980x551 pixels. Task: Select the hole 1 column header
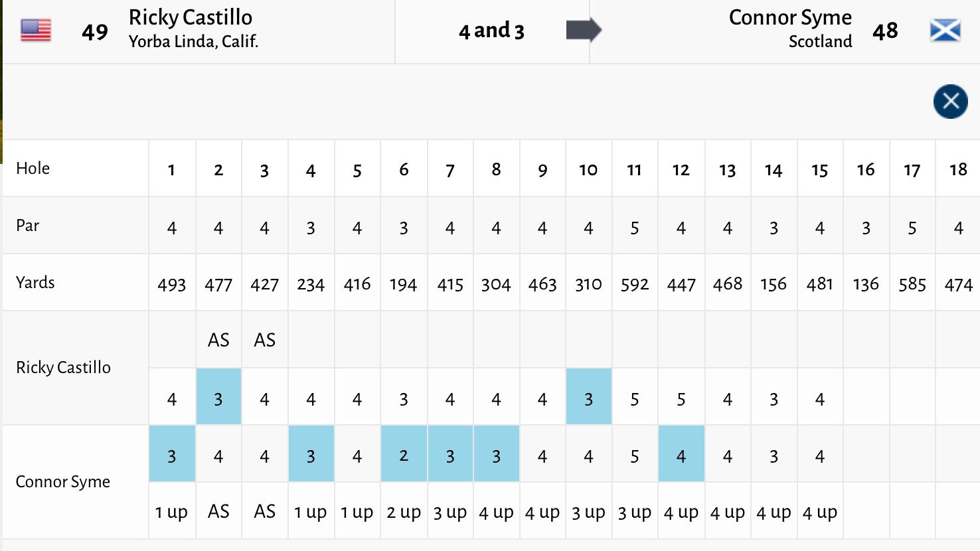[171, 170]
